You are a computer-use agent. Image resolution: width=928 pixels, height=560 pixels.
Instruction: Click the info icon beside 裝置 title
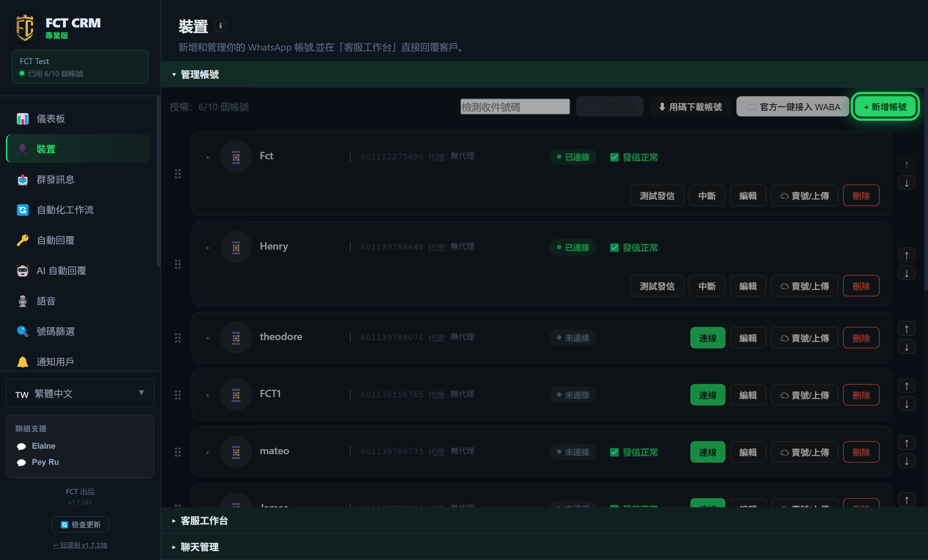(220, 26)
